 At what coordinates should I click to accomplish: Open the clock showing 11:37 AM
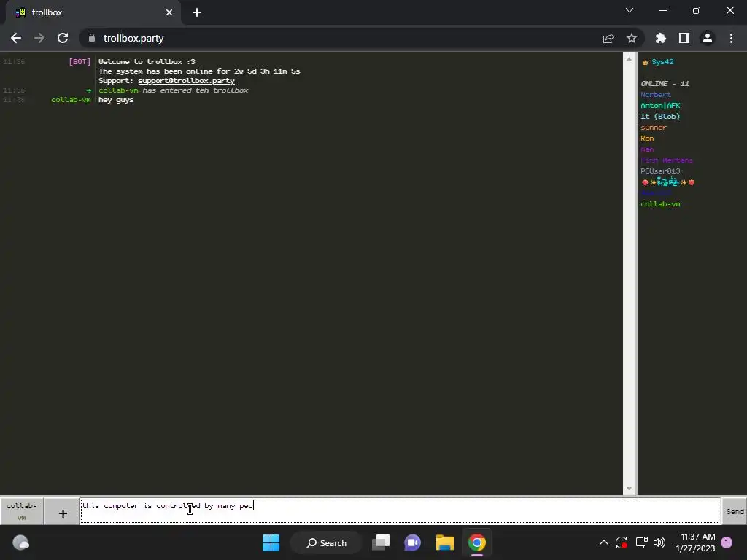[695, 542]
